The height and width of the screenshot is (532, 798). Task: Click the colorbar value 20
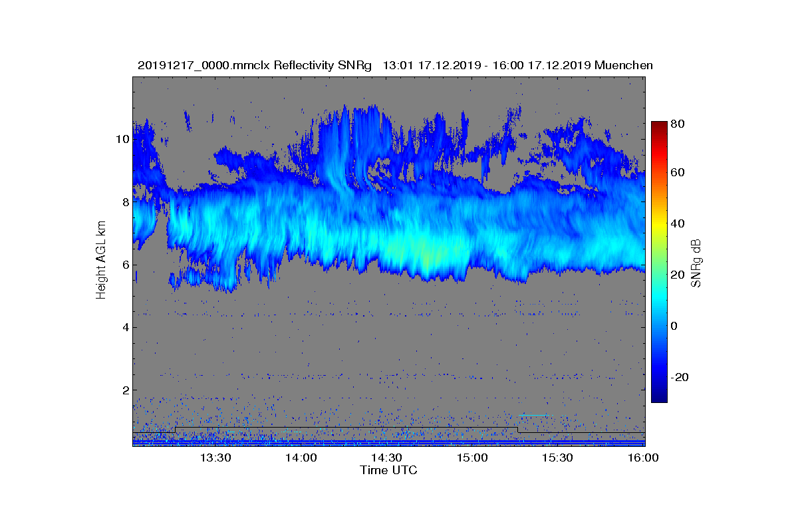point(679,275)
